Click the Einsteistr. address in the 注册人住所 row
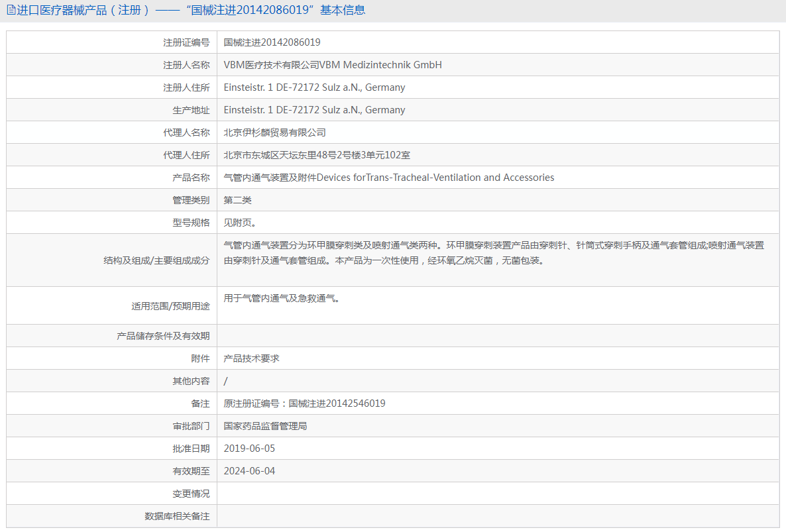This screenshot has width=786, height=532. coord(314,87)
